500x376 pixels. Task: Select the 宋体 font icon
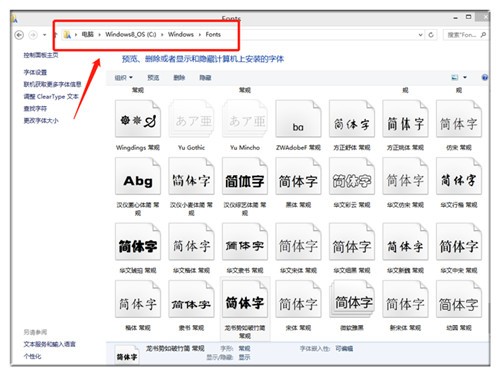click(x=298, y=299)
